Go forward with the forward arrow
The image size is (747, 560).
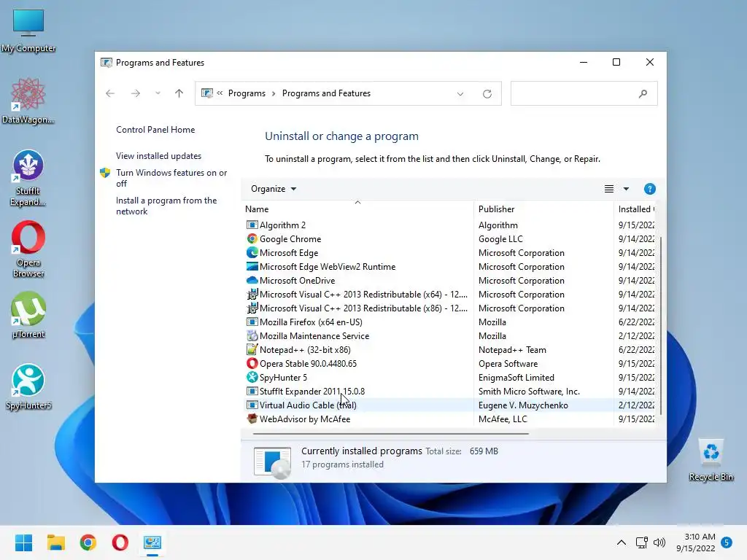pyautogui.click(x=135, y=93)
